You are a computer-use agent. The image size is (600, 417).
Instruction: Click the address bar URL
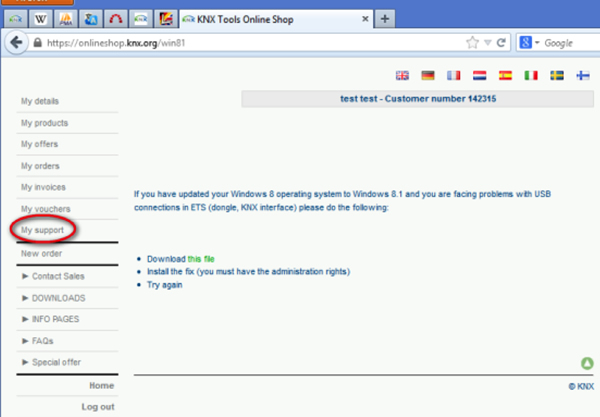[x=116, y=43]
